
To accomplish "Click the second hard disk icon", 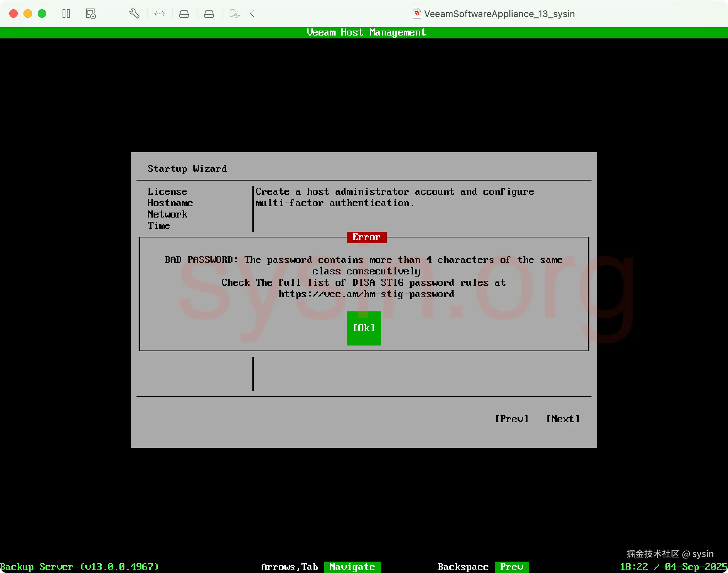I will [x=209, y=14].
